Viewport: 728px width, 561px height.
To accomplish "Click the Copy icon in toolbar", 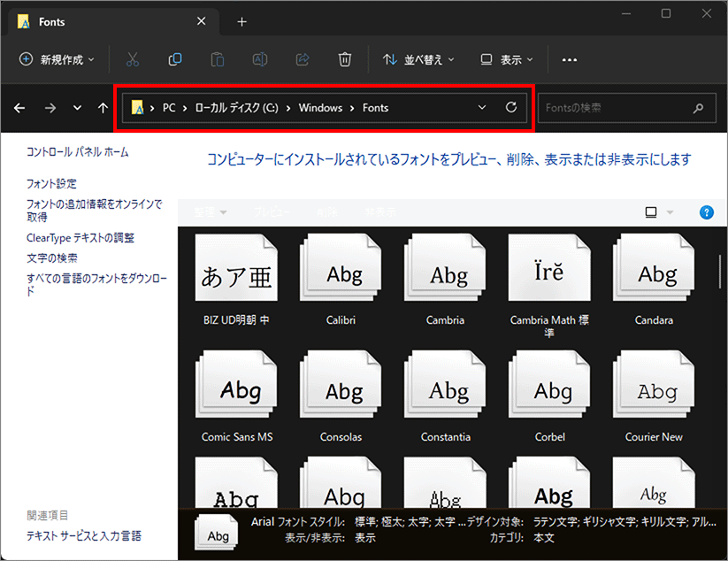I will (x=175, y=59).
